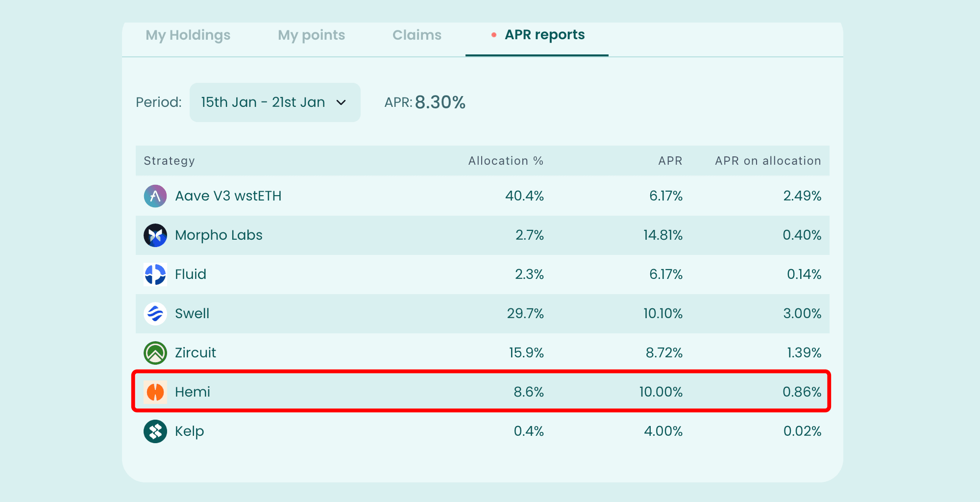
Task: Click the APR column header
Action: (670, 161)
